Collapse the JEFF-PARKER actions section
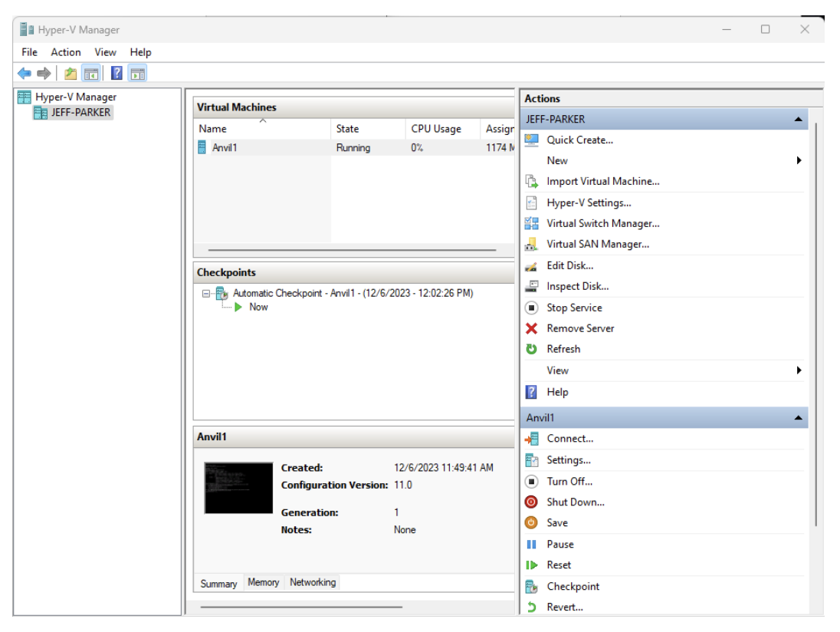The image size is (840, 632). click(x=798, y=119)
